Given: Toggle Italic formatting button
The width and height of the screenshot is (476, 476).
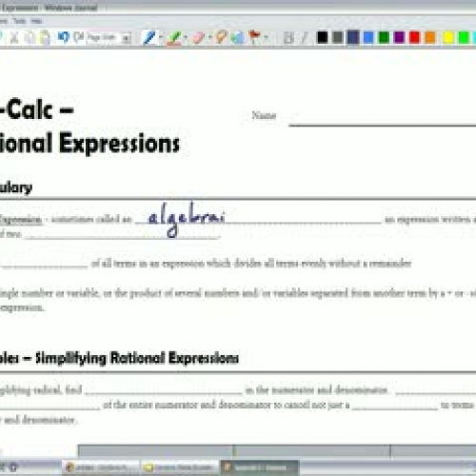Looking at the screenshot, I should pos(304,38).
